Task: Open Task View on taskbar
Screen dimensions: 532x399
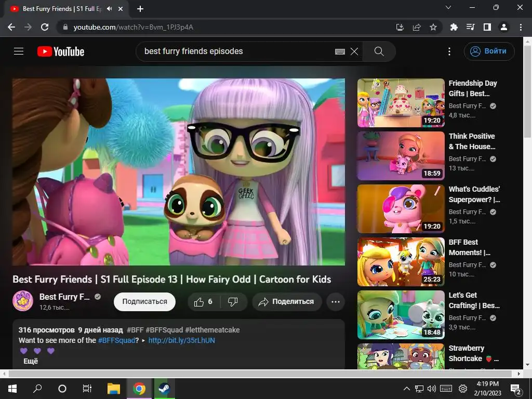Action: (x=87, y=389)
